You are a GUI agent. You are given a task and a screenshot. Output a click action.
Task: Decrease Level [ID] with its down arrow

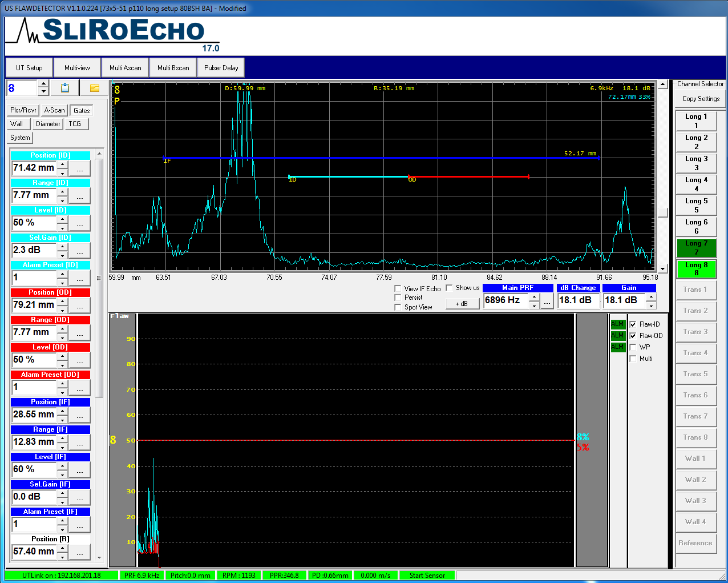(62, 227)
